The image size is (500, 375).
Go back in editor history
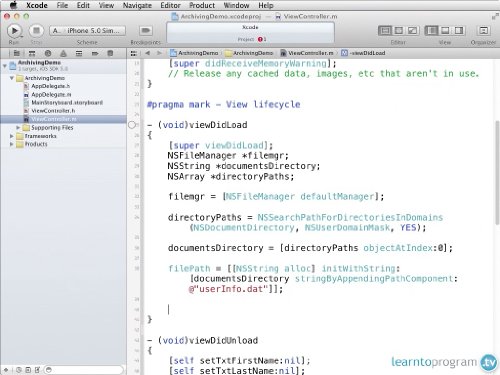(148, 53)
